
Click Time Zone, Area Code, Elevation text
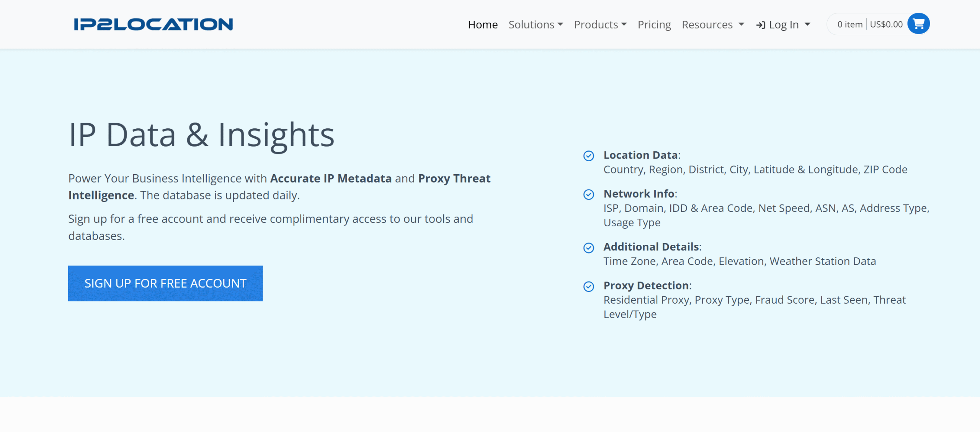(740, 261)
